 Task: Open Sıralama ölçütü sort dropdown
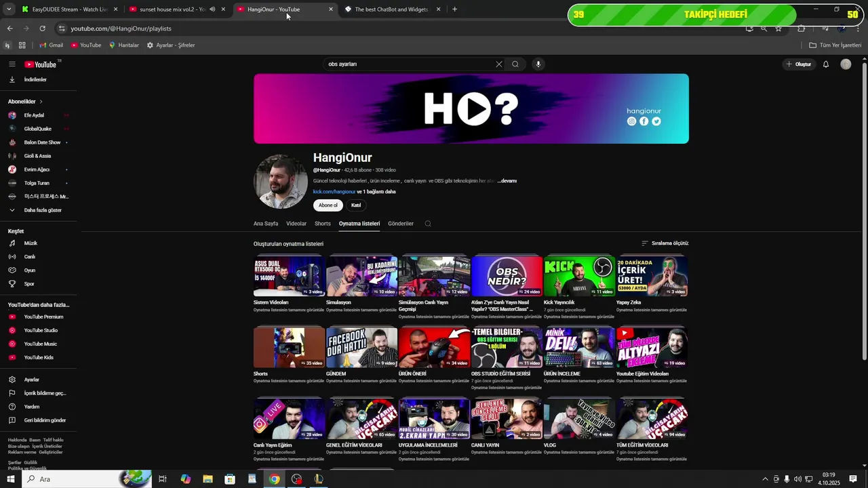[x=665, y=243]
